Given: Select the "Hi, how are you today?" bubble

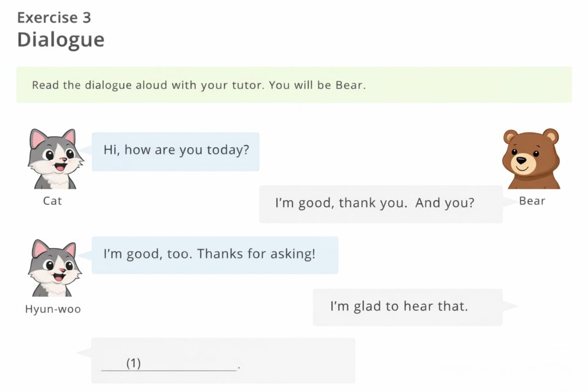Looking at the screenshot, I should pos(175,152).
